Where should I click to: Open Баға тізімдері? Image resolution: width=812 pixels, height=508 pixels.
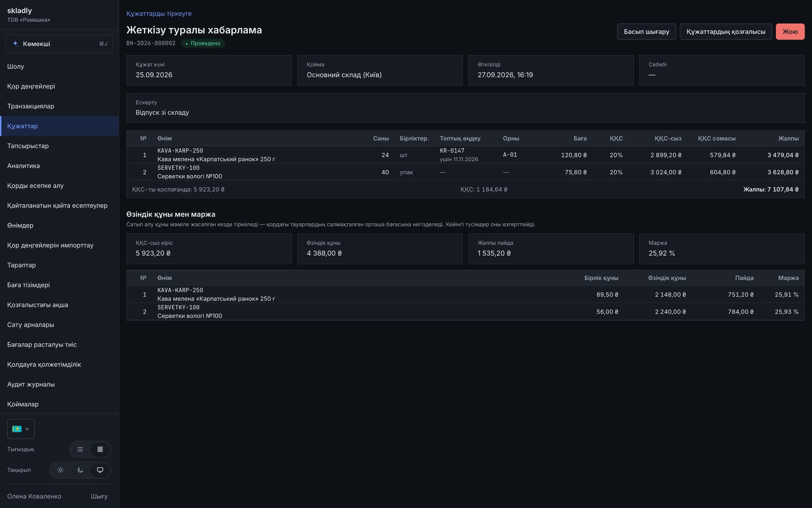coord(59,285)
